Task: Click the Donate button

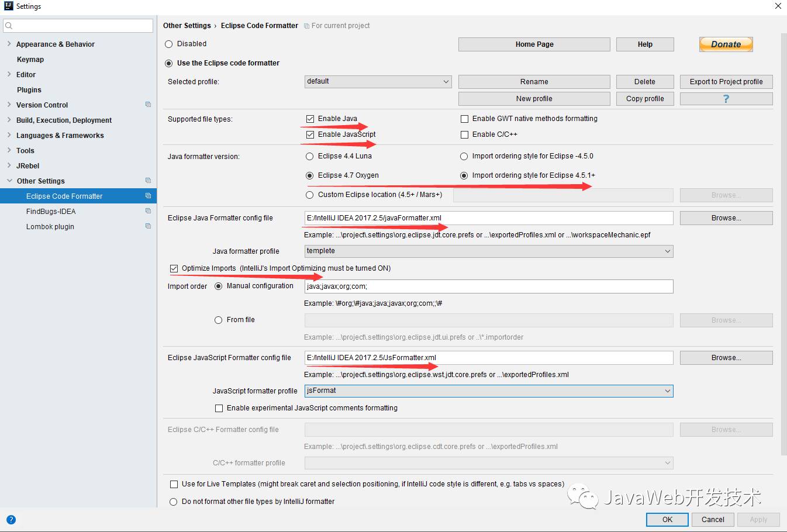Action: click(726, 44)
